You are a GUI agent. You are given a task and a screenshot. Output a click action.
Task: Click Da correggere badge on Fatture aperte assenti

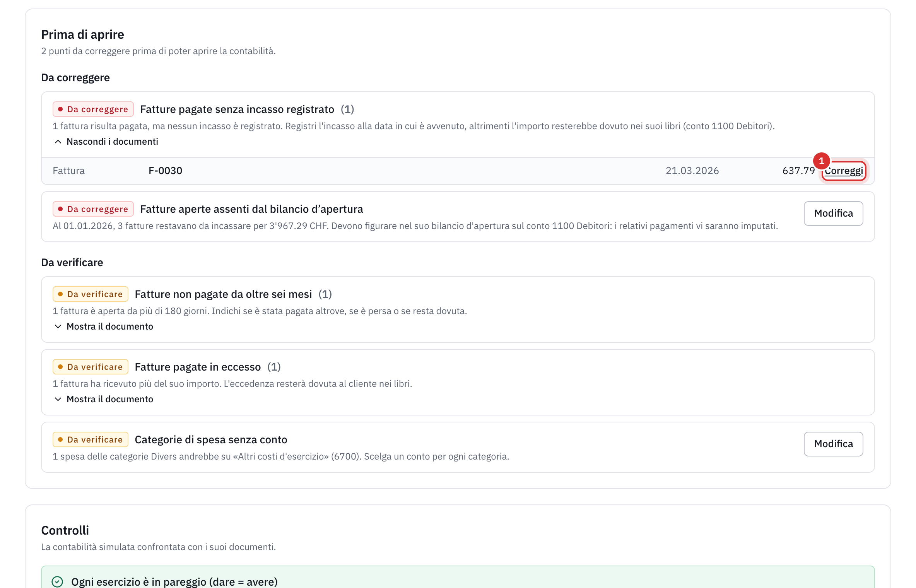[x=93, y=209]
